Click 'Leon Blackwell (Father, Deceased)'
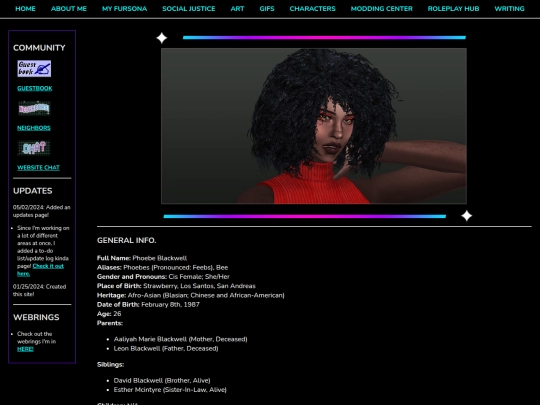Screen dimensions: 540x405 click(166, 349)
